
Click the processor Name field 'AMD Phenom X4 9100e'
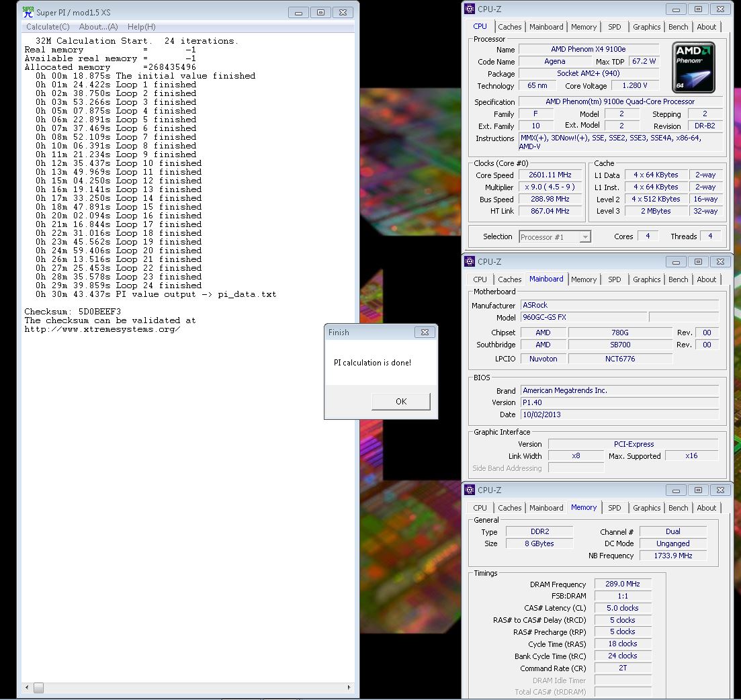(589, 49)
